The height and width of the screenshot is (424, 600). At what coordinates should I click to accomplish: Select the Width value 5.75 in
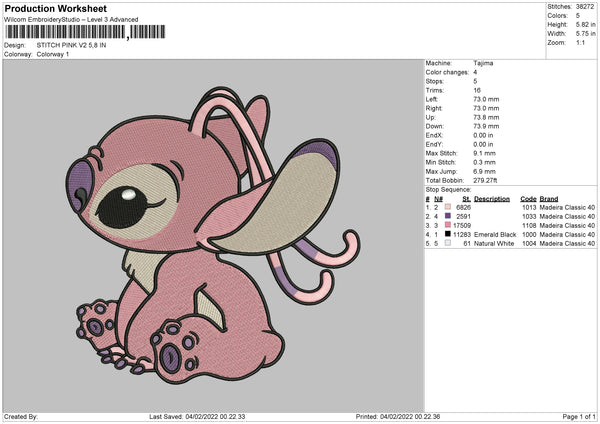point(585,34)
